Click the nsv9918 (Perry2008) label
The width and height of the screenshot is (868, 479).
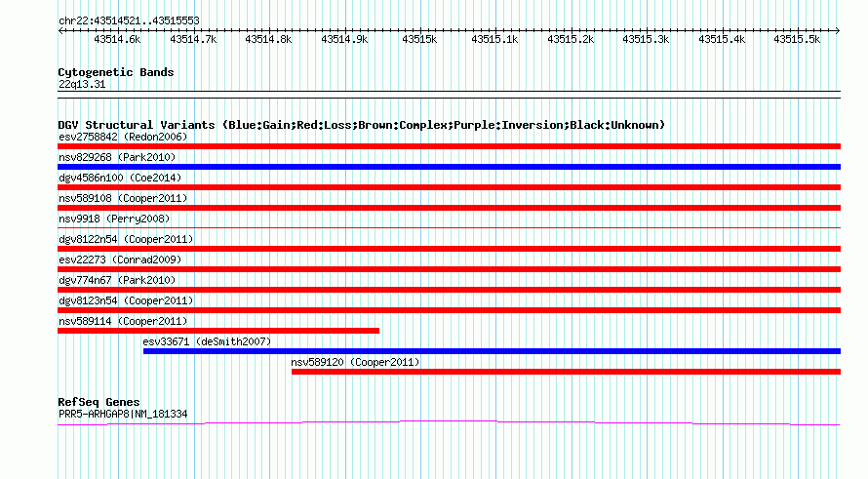coord(114,219)
